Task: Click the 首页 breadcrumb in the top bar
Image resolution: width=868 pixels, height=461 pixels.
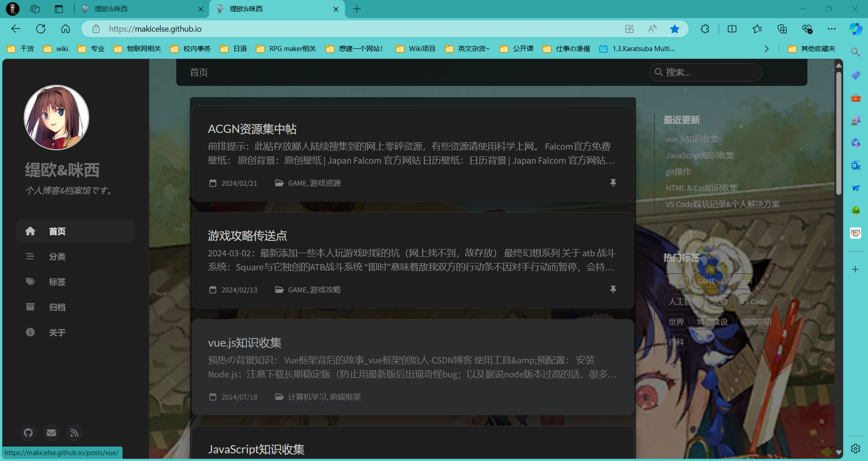Action: point(199,72)
